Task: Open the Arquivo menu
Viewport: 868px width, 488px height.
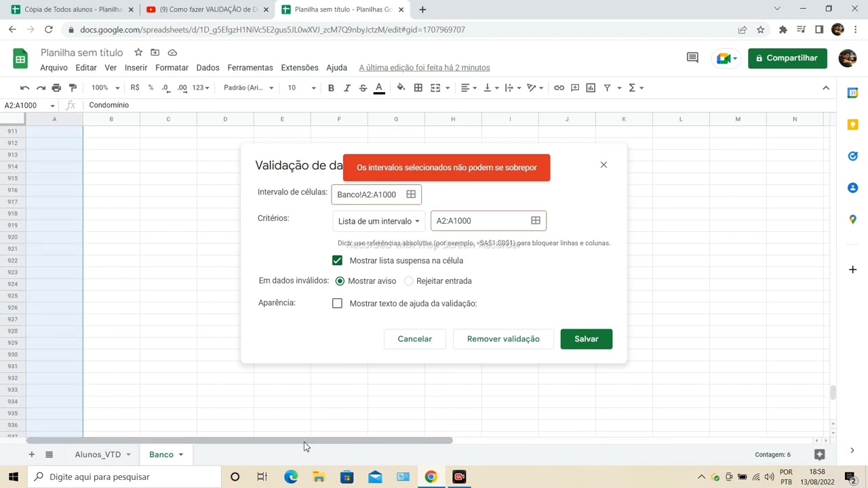Action: click(x=54, y=68)
